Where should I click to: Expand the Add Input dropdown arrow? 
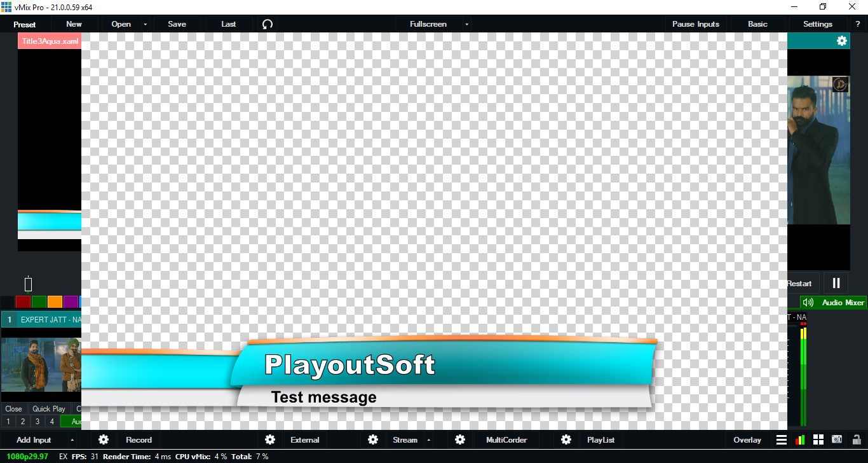pyautogui.click(x=72, y=439)
